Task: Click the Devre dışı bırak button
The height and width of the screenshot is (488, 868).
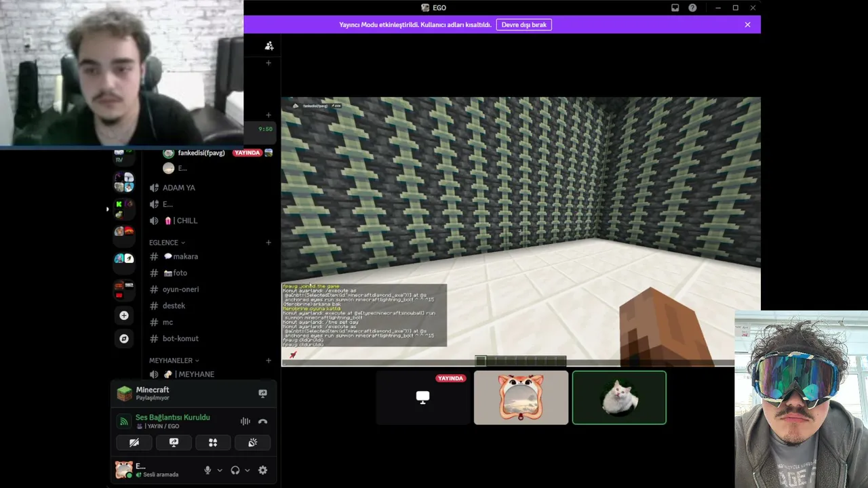Action: tap(524, 24)
